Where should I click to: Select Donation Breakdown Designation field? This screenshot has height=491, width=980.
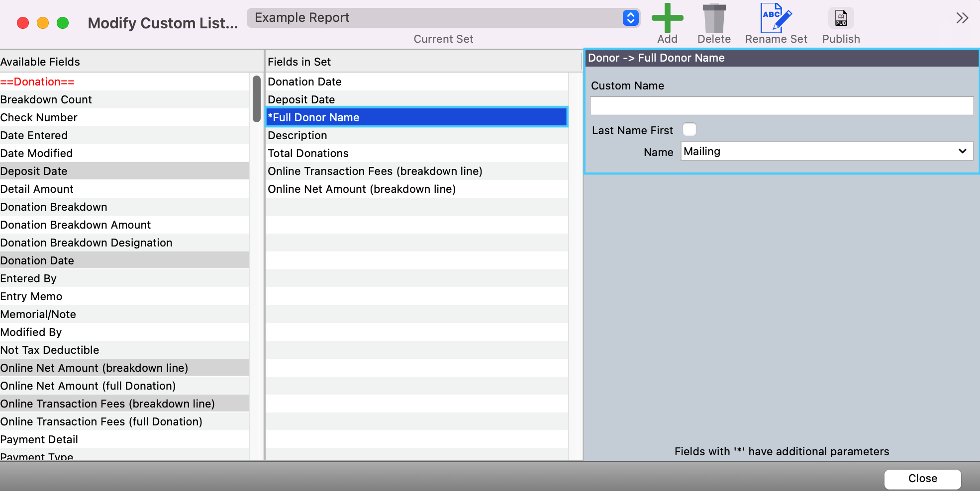click(87, 243)
